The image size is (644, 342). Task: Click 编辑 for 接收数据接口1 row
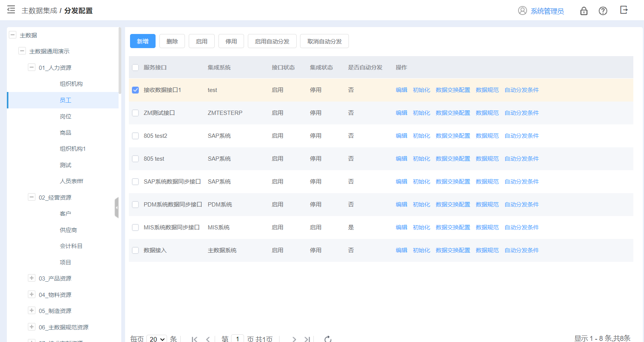(x=401, y=90)
